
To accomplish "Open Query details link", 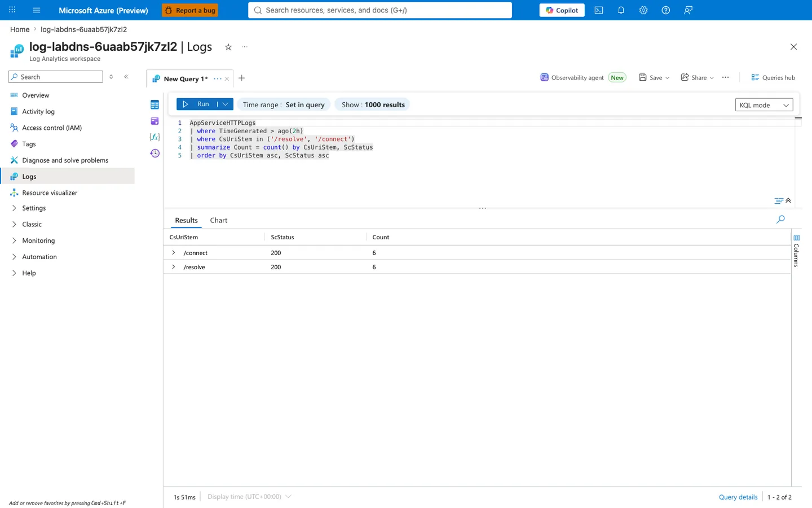I will 738,497.
